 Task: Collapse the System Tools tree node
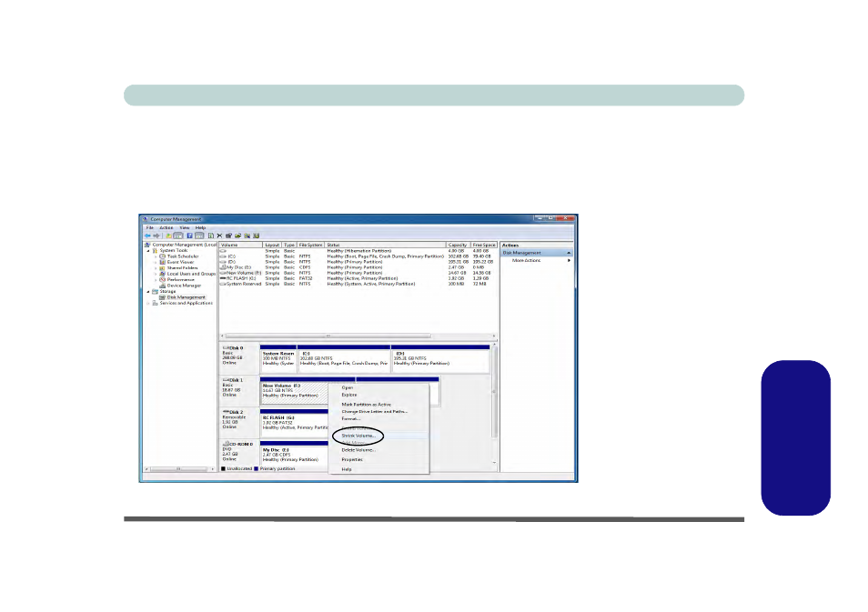[x=148, y=251]
